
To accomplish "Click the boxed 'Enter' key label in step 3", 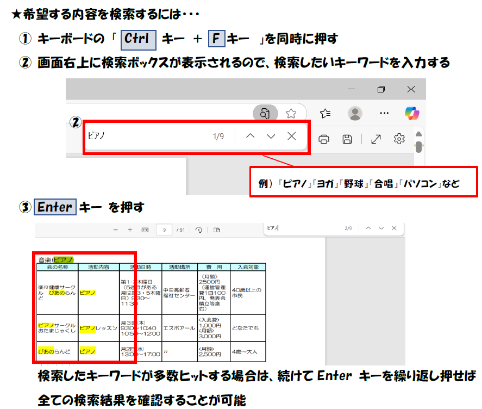I will point(55,207).
